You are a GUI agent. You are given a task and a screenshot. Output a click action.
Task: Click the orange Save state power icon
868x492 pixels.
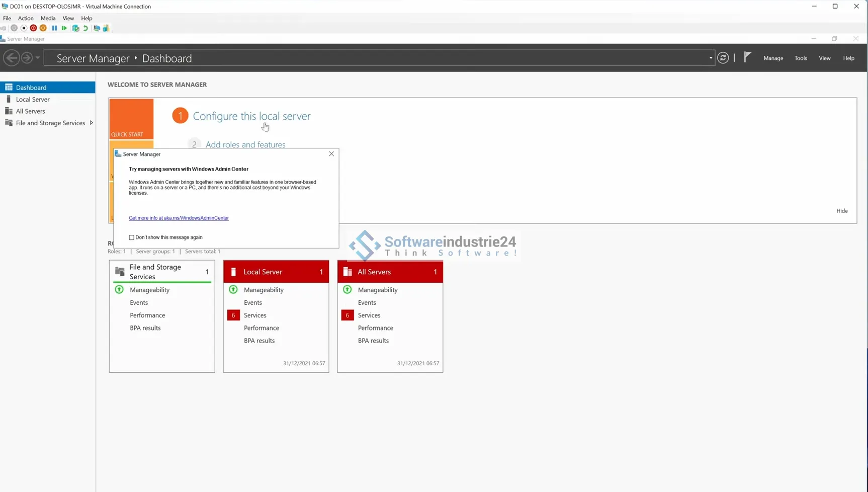(43, 28)
